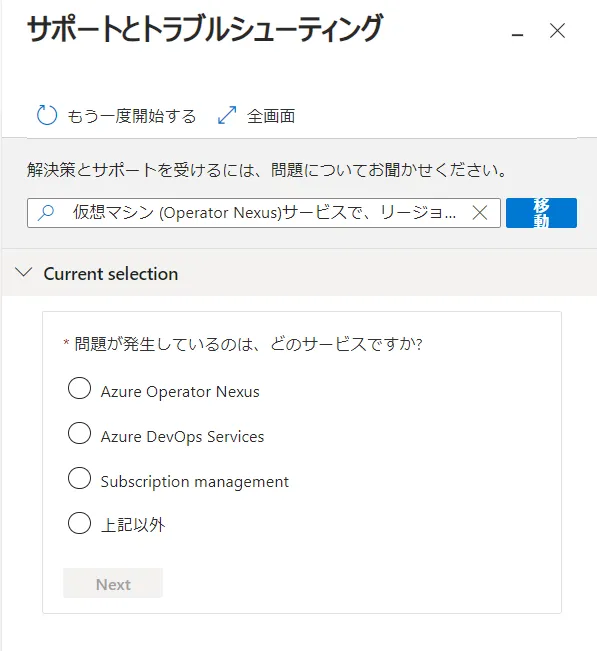597x651 pixels.
Task: Click the Azure DevOps Services label text
Action: pos(182,437)
